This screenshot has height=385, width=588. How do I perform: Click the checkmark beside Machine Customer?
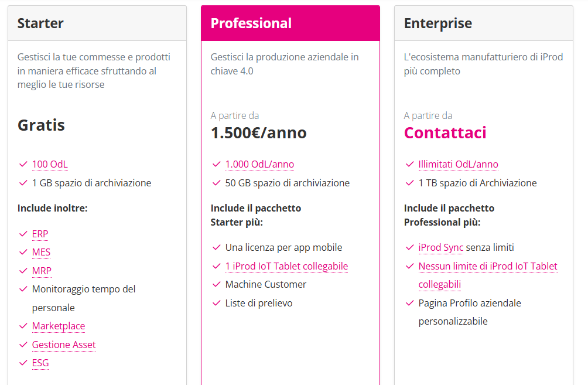point(217,284)
